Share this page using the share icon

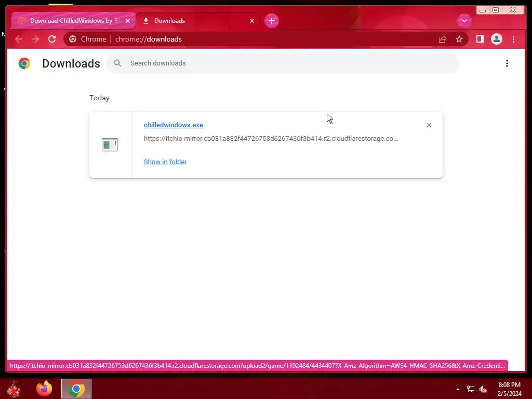point(443,39)
